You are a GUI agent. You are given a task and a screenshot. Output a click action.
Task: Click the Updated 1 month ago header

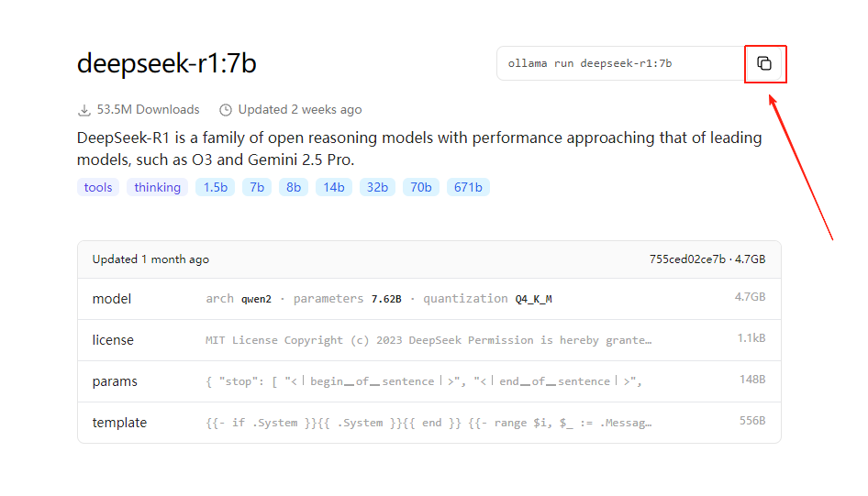tap(150, 259)
